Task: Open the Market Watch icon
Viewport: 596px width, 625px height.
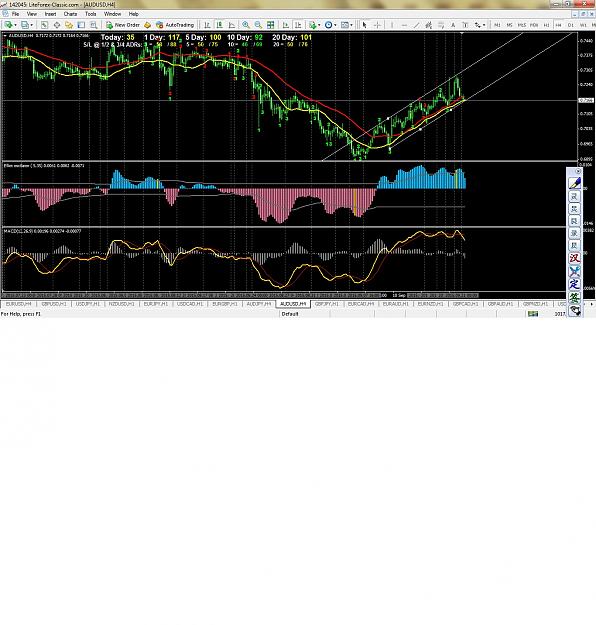Action: click(44, 25)
